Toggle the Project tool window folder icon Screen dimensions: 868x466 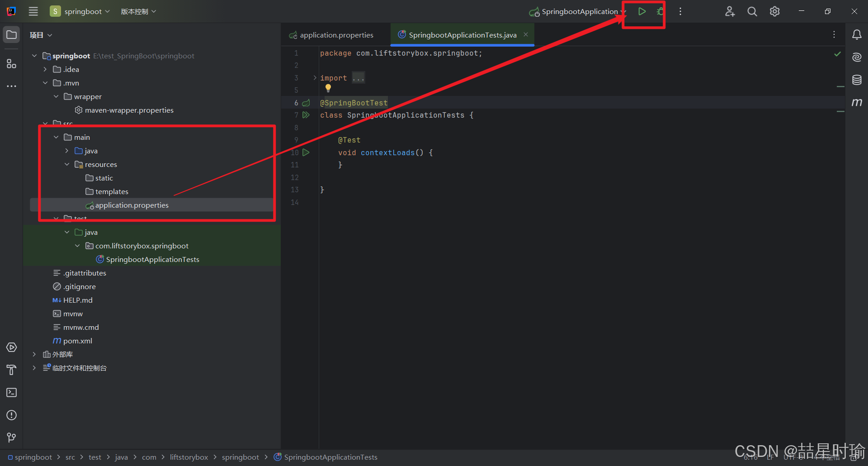[x=12, y=35]
